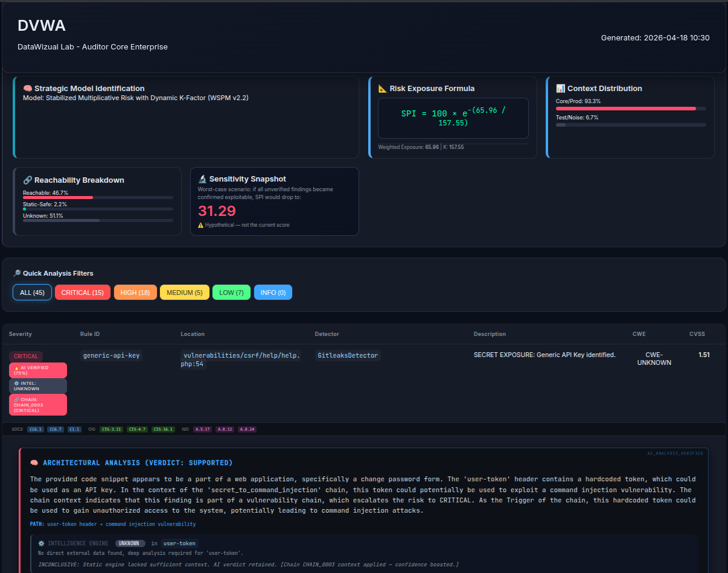Click the generic-api-key rule ID
The height and width of the screenshot is (573, 728).
coord(111,355)
